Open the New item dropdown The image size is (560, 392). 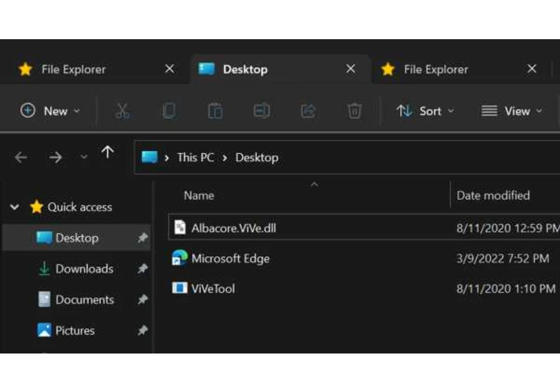[x=50, y=111]
